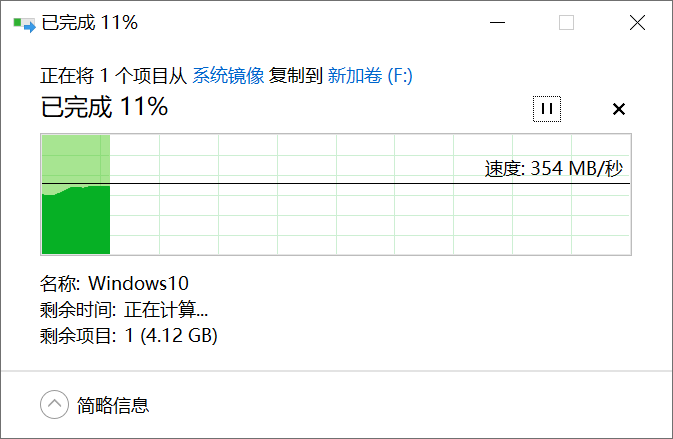The height and width of the screenshot is (439, 673).
Task: Click the 剩余项目 1 (4.12 GB) line
Action: pyautogui.click(x=129, y=335)
